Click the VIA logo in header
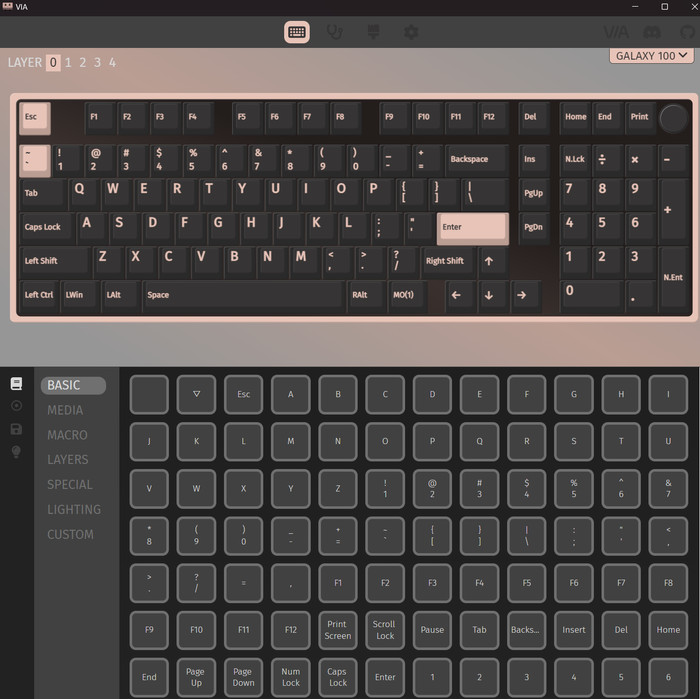The width and height of the screenshot is (700, 699). [x=616, y=32]
